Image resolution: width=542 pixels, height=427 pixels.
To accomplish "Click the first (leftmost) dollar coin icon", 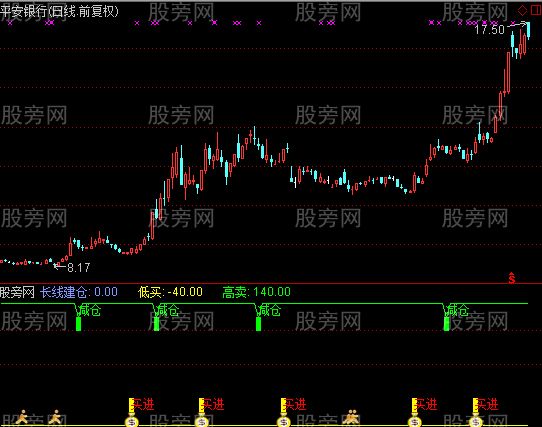I will [x=131, y=422].
